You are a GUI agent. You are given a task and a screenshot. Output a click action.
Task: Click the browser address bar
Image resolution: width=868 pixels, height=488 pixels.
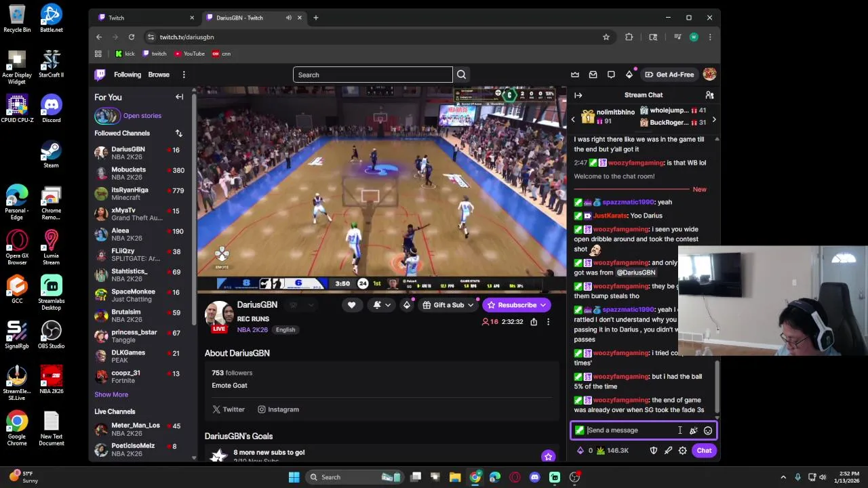376,37
